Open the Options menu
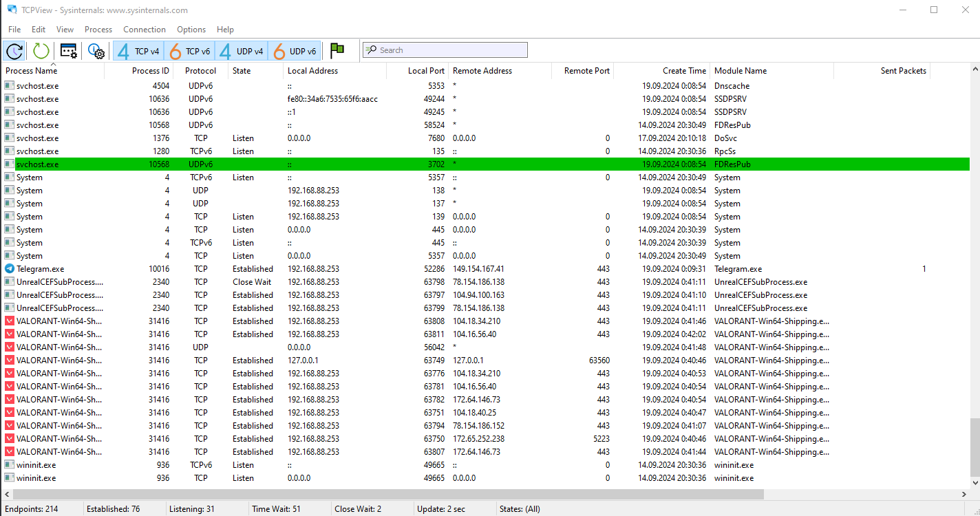 coord(191,29)
